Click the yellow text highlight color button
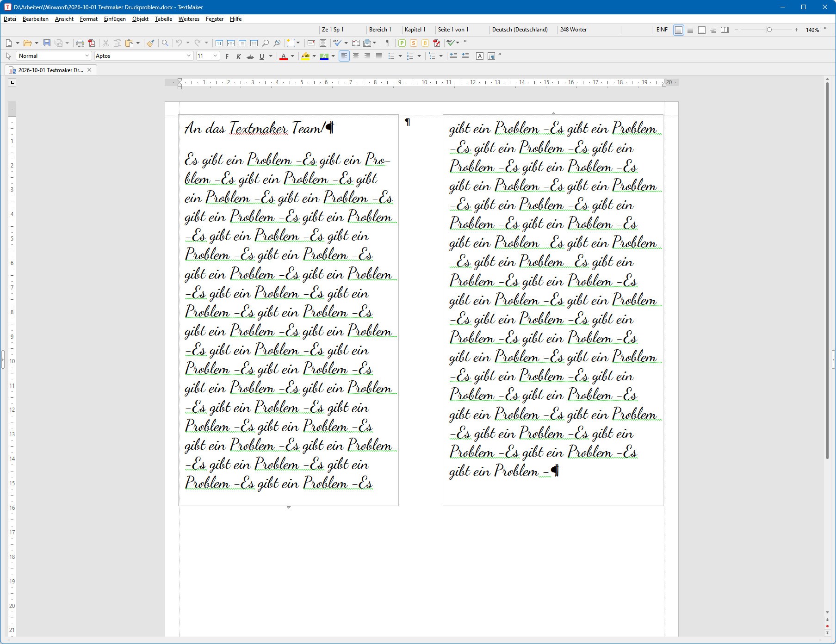 [x=305, y=56]
